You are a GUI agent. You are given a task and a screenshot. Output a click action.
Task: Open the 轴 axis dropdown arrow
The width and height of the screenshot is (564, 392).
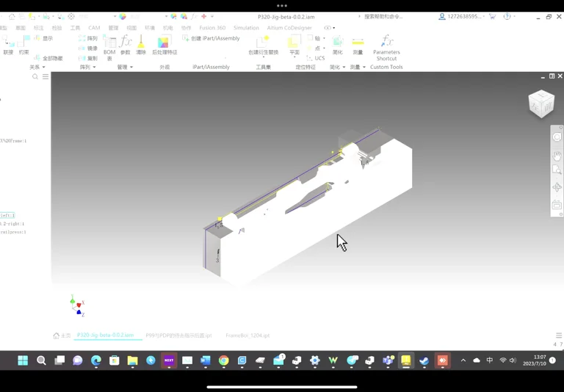coord(324,38)
